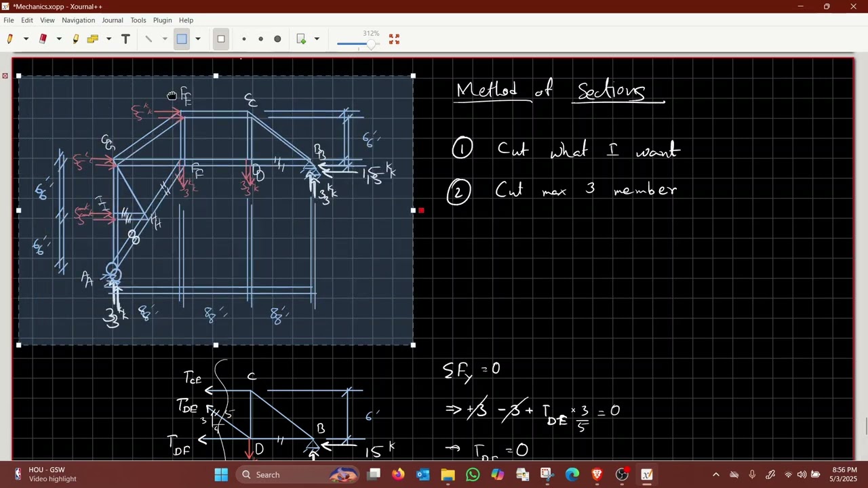Toggle the Select Rectangle tool

click(x=182, y=39)
